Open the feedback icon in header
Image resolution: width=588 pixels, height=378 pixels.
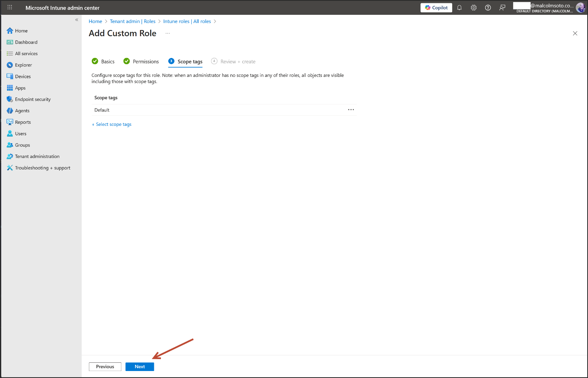pyautogui.click(x=502, y=8)
